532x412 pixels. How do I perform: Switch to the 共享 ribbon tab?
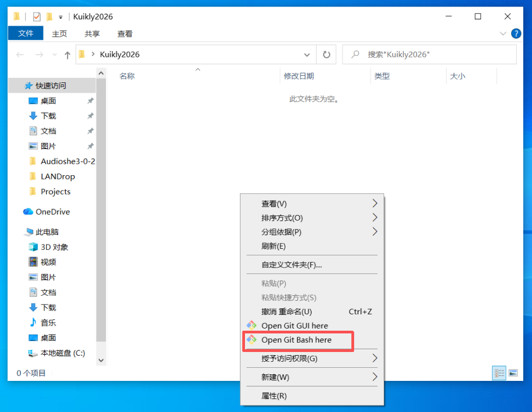[x=92, y=34]
